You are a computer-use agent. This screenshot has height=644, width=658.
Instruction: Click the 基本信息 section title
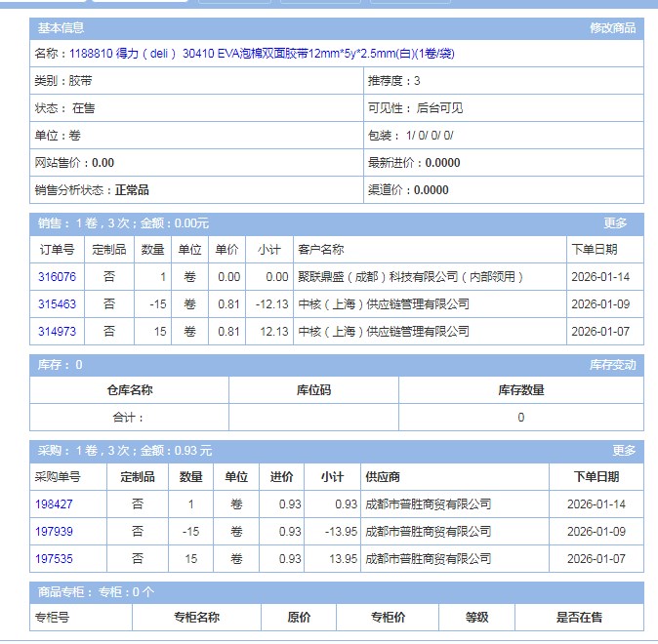tap(61, 28)
